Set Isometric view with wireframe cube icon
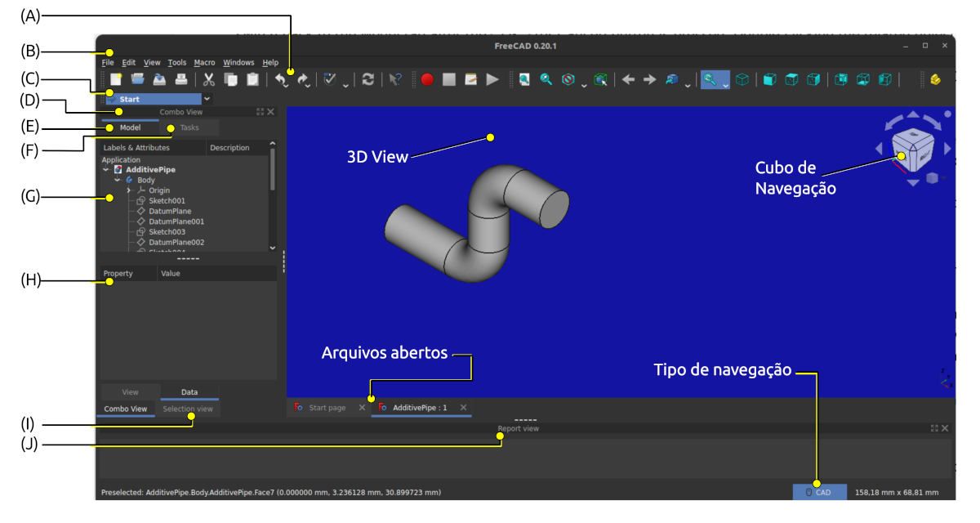 click(742, 79)
